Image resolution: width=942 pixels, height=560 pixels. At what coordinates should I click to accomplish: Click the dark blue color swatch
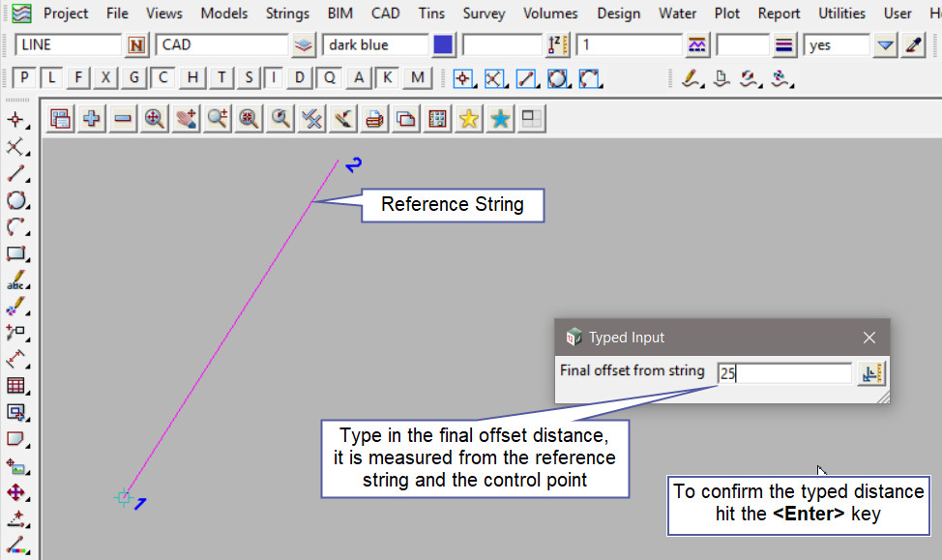[x=444, y=45]
